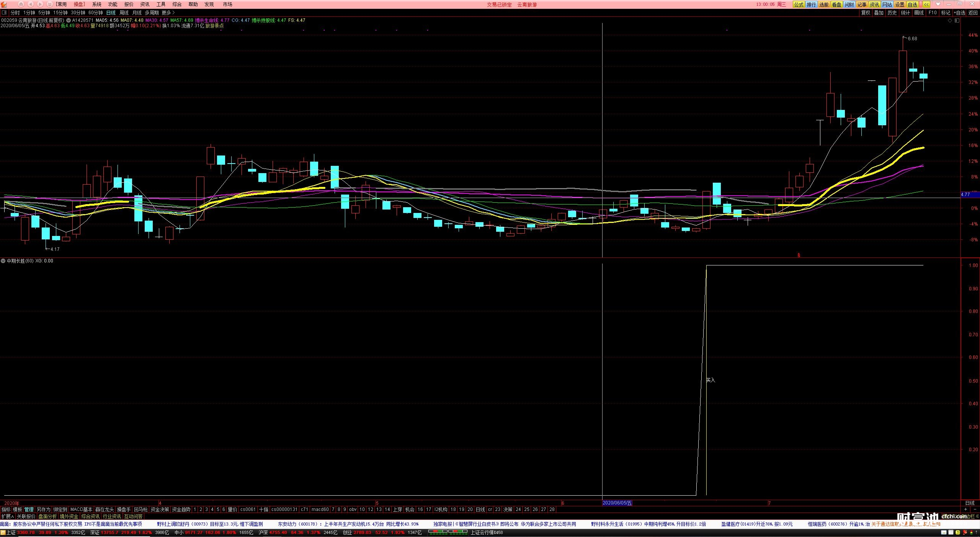Click the 2020/06/05 date marker on timeline
The image size is (980, 537).
(x=617, y=503)
